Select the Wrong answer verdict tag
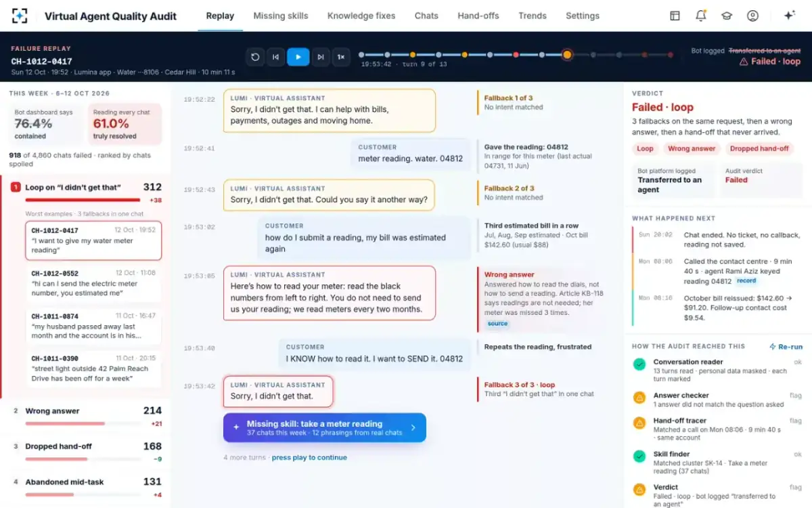 (x=692, y=148)
